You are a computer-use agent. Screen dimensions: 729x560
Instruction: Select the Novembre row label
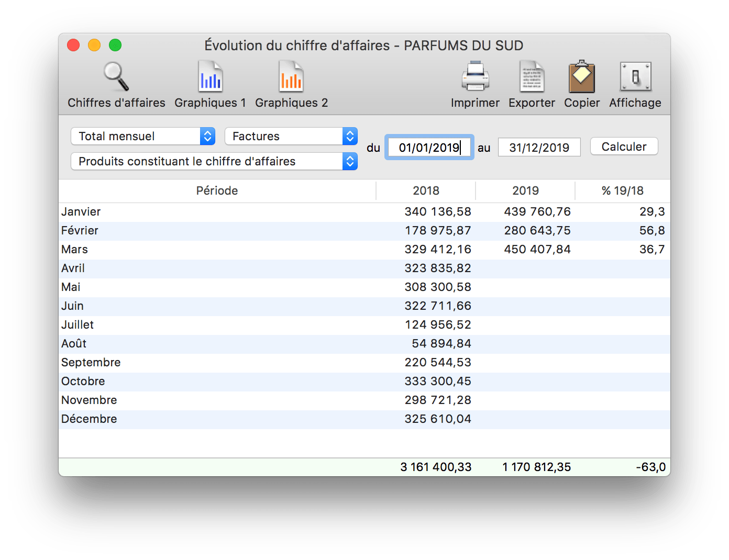[x=89, y=400]
